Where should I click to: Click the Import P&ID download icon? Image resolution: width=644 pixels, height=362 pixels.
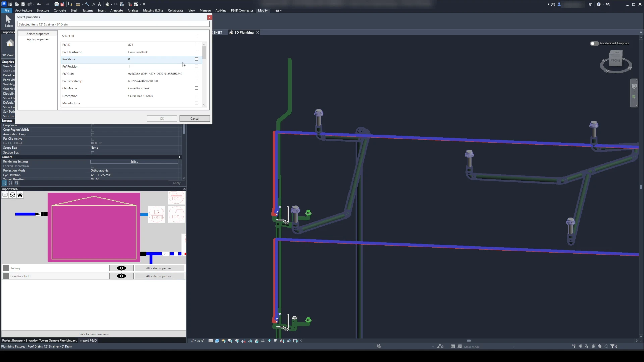click(5, 195)
